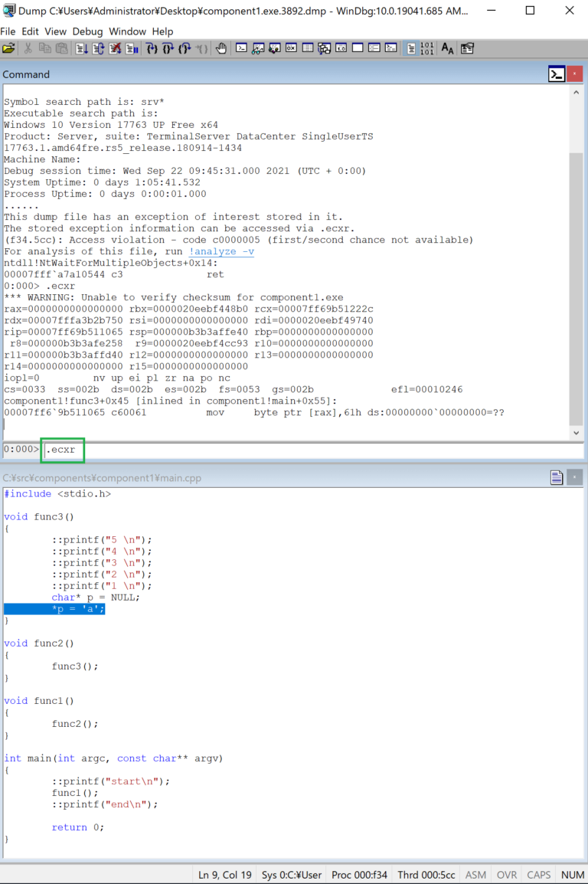588x884 pixels.
Task: Open the main.cpp source window document menu
Action: (557, 478)
